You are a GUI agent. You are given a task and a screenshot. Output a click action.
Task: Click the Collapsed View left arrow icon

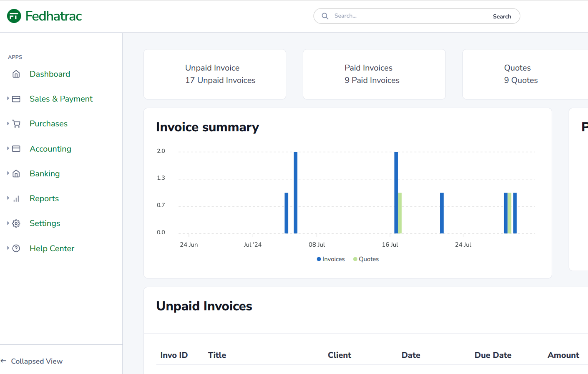pyautogui.click(x=4, y=361)
